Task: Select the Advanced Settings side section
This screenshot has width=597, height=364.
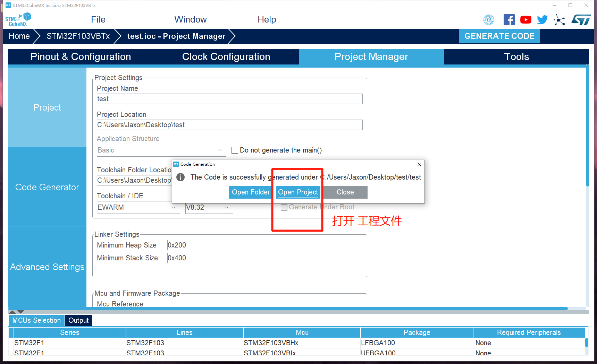Action: (x=47, y=267)
